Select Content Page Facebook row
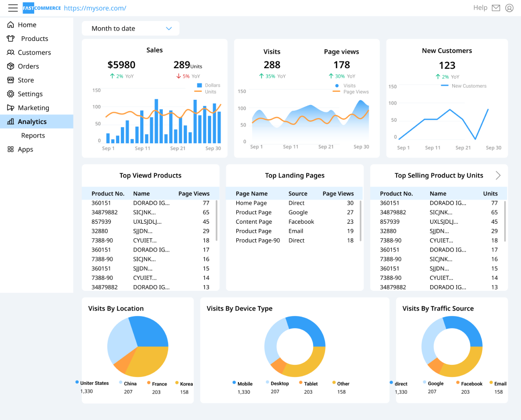The width and height of the screenshot is (521, 420). [295, 222]
